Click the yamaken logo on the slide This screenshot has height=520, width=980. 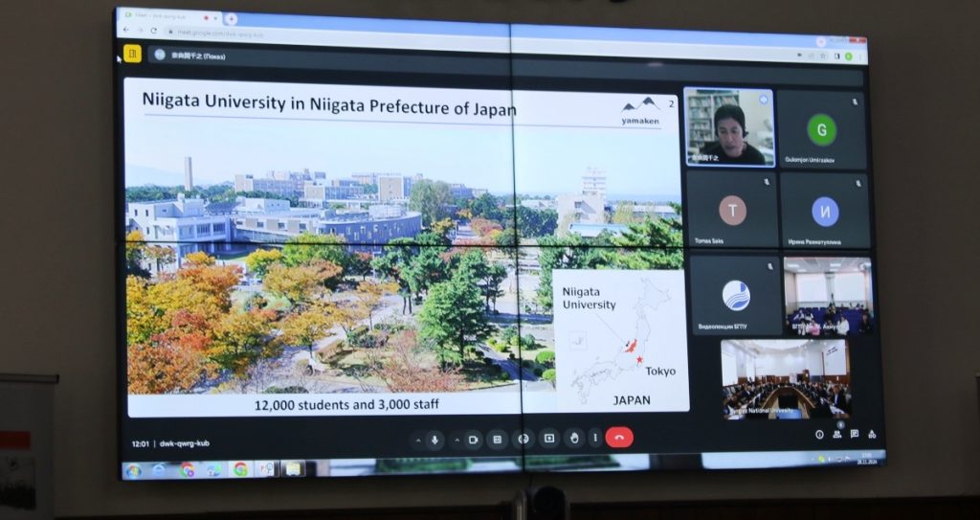click(x=640, y=111)
